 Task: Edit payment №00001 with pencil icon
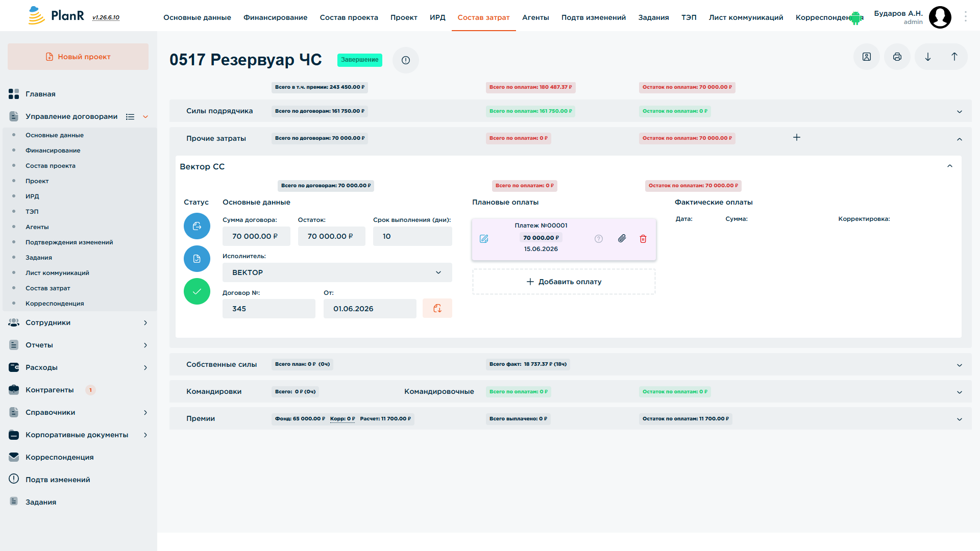pyautogui.click(x=484, y=239)
